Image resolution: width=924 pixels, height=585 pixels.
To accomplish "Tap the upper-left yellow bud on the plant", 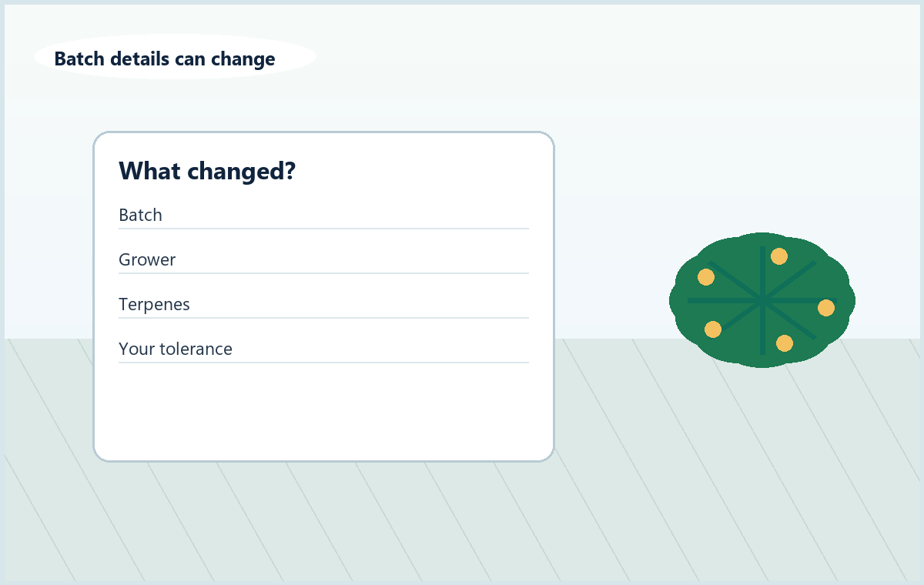I will tap(706, 277).
